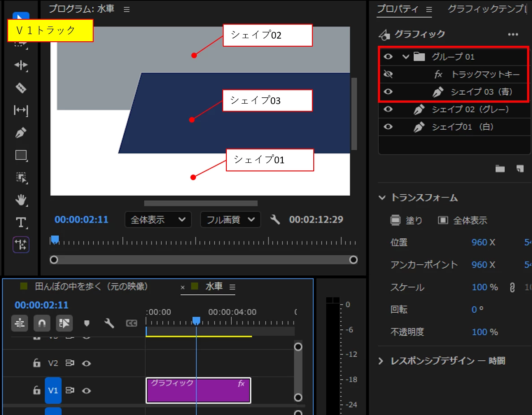Toggle V1 track output eye
532x415 pixels.
[87, 390]
